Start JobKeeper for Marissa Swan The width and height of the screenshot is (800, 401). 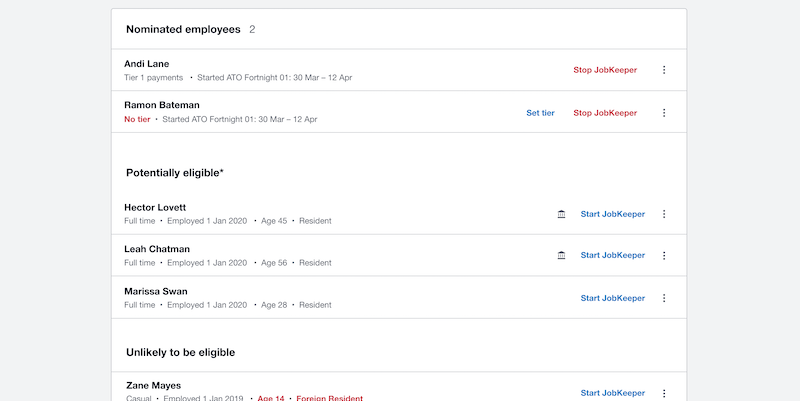pyautogui.click(x=613, y=298)
